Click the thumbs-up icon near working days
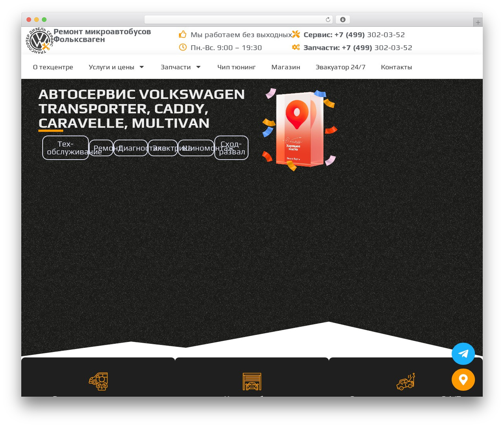This screenshot has width=504, height=427. (x=183, y=34)
